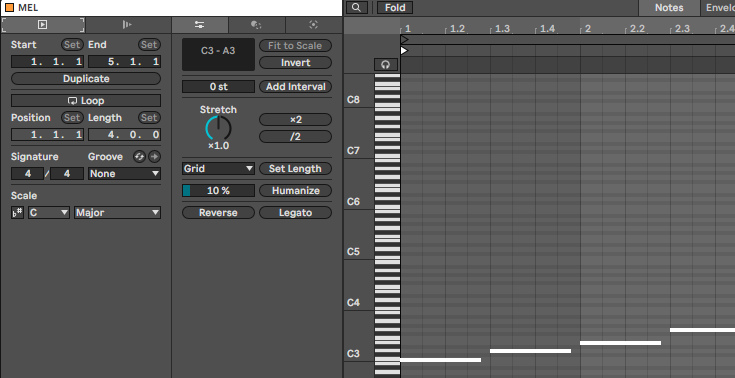The width and height of the screenshot is (735, 378).
Task: Click the signature numerator field
Action: 27,174
